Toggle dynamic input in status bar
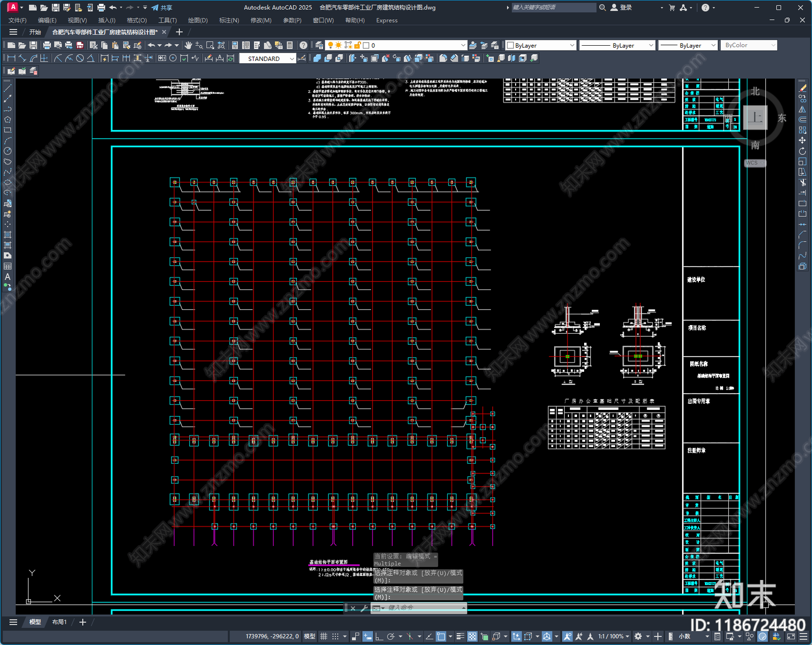This screenshot has height=645, width=812. pyautogui.click(x=367, y=636)
